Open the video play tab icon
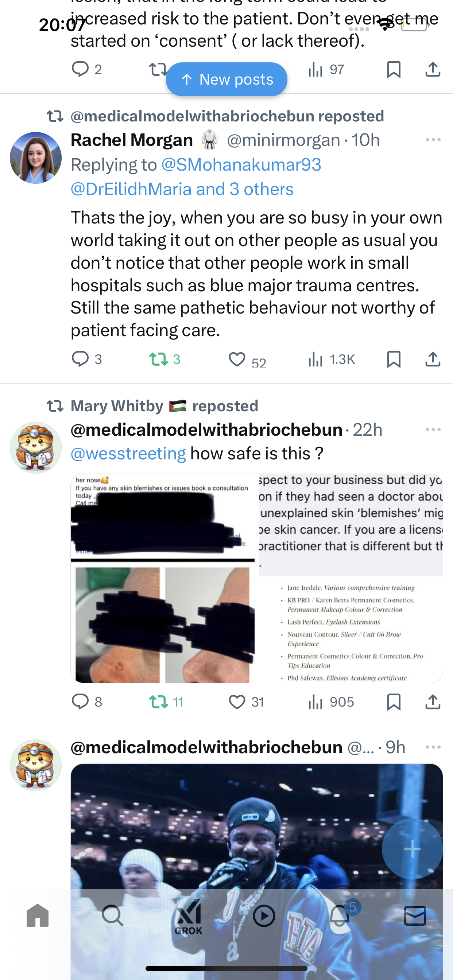This screenshot has width=453, height=980. [x=264, y=915]
